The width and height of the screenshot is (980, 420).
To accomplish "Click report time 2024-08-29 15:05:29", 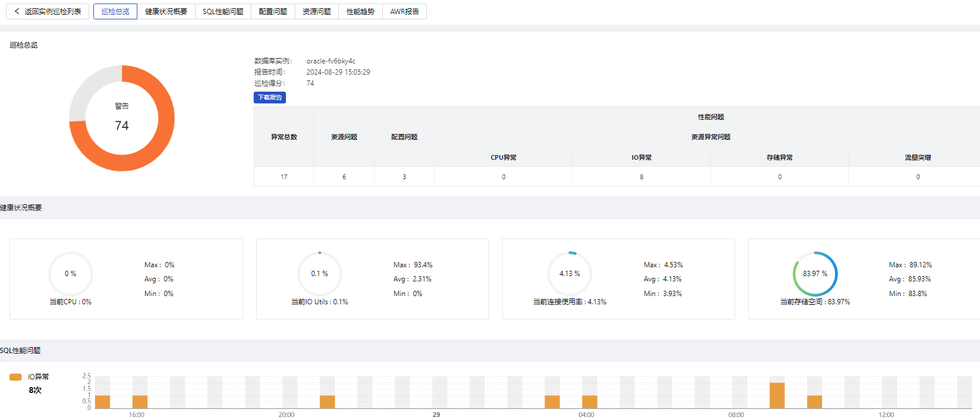I will pyautogui.click(x=338, y=72).
